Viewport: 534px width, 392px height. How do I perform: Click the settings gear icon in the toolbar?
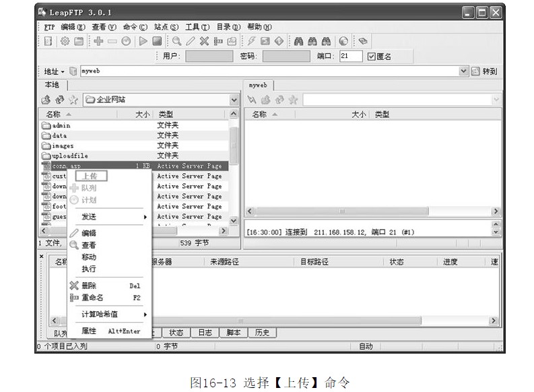[x=65, y=41]
